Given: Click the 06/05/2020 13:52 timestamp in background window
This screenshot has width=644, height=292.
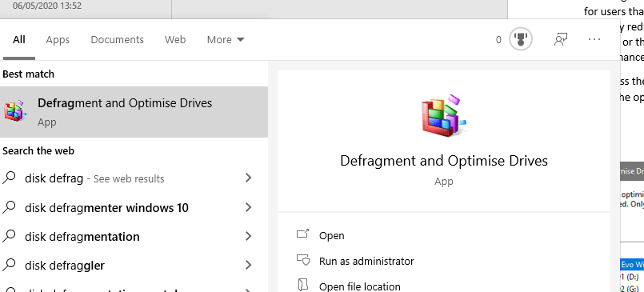Looking at the screenshot, I should [x=47, y=6].
